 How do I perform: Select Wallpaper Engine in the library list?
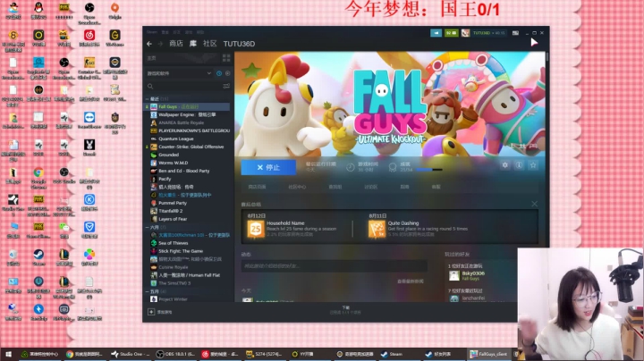[x=187, y=115]
